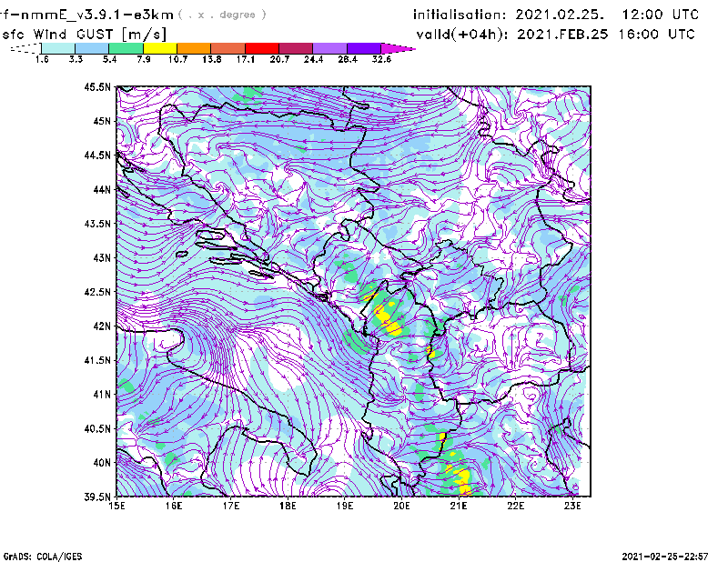Image resolution: width=728 pixels, height=562 pixels.
Task: Click the 23E longitude label
Action: pos(572,506)
